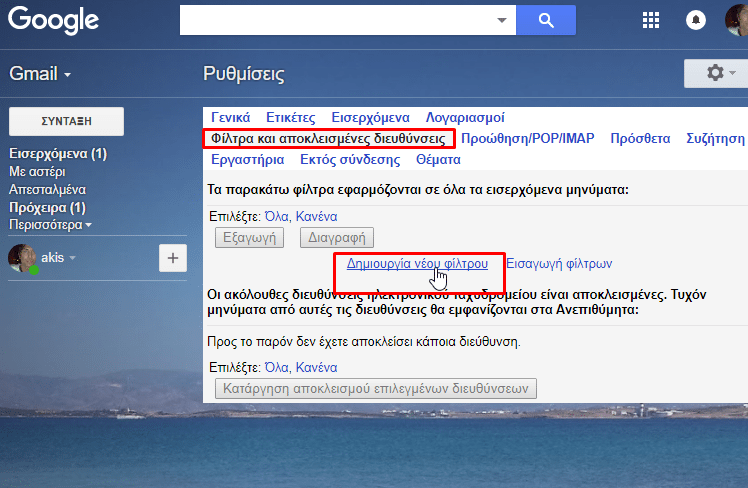Screen dimensions: 748x488
Task: Open the Ετικέτες settings tab
Action: (291, 118)
